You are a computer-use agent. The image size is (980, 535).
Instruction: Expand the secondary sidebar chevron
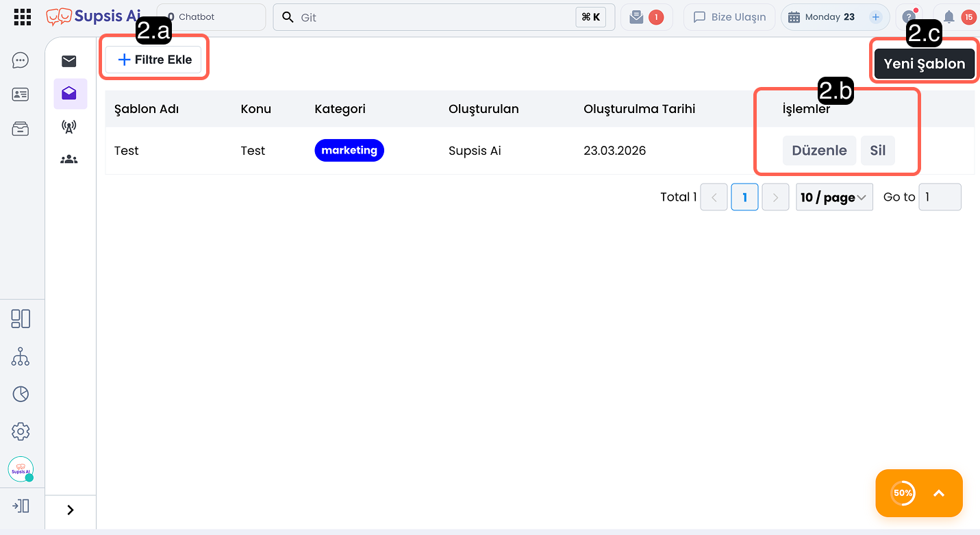[x=70, y=510]
